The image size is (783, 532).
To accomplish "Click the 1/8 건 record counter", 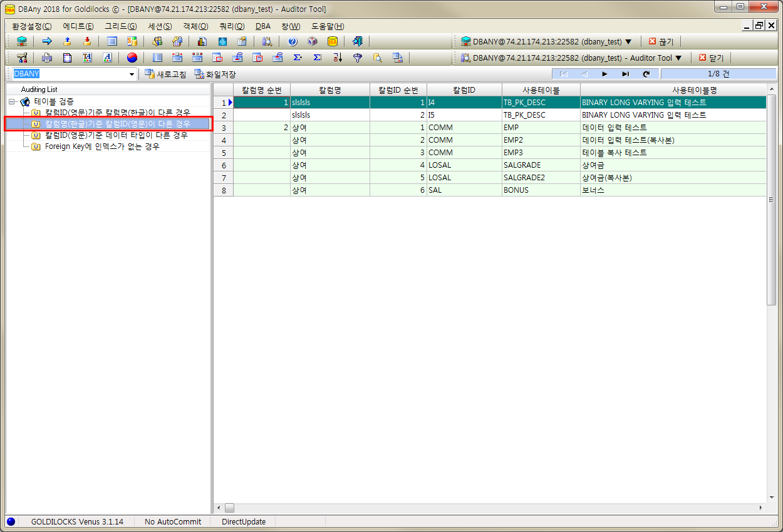I will point(718,74).
